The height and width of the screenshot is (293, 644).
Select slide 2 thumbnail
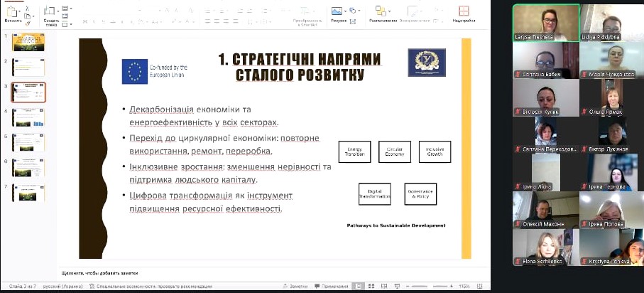(28, 67)
